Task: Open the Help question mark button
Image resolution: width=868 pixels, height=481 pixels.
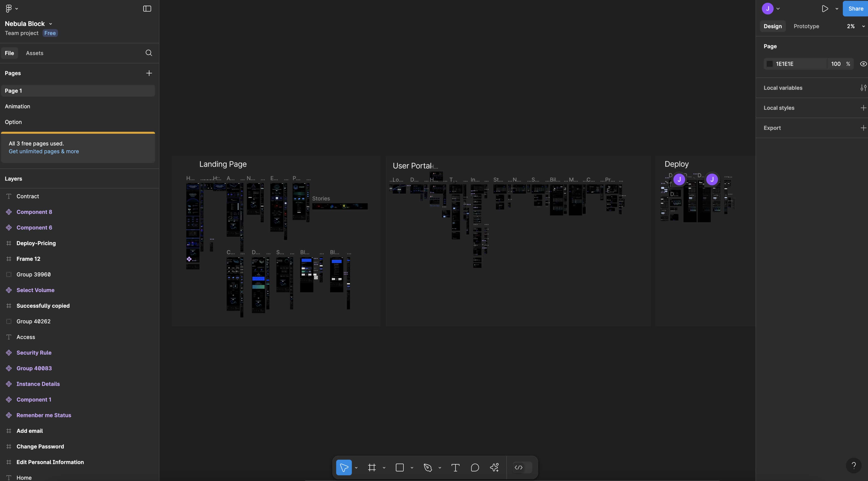Action: pyautogui.click(x=854, y=466)
